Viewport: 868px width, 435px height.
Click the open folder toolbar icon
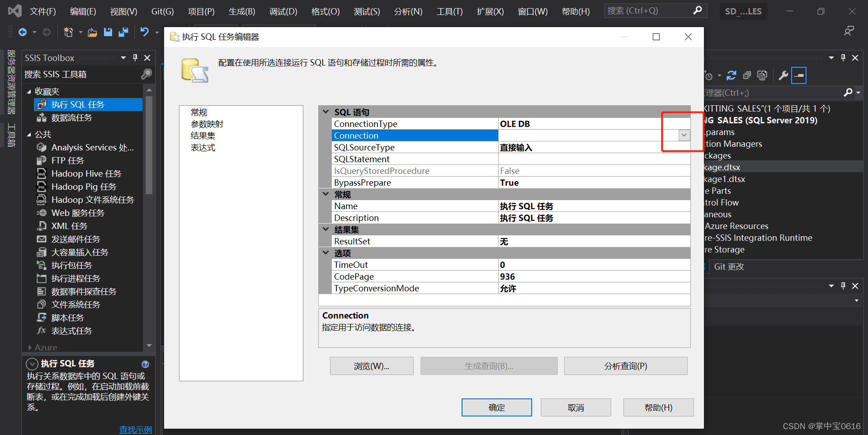click(92, 32)
